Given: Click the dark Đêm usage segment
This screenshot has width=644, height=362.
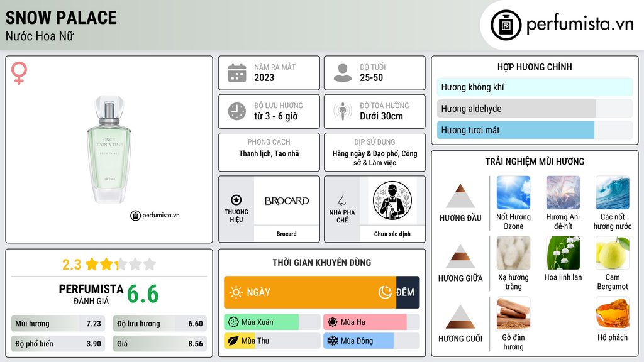Looking at the screenshot, I should [x=408, y=292].
